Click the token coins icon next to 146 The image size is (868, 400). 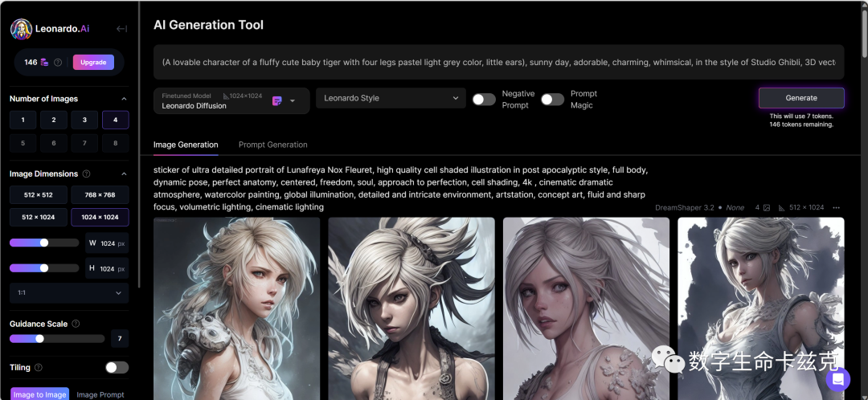[x=44, y=62]
